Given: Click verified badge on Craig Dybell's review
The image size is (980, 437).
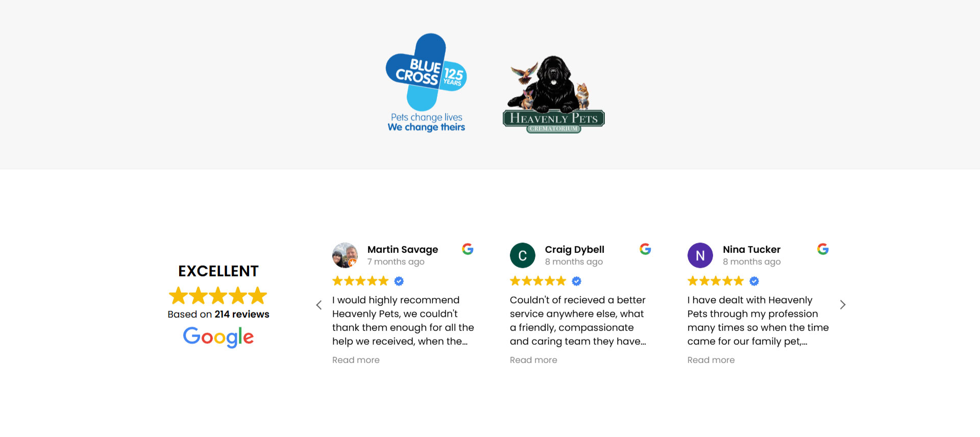Looking at the screenshot, I should click(x=577, y=281).
